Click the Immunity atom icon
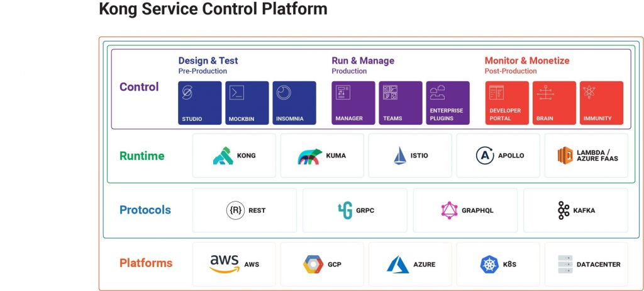 589,92
